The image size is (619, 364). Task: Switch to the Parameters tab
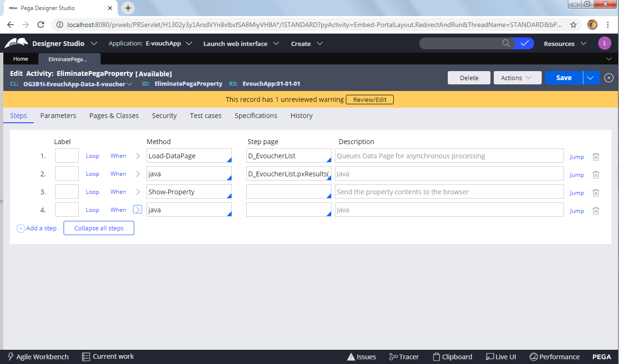point(58,116)
